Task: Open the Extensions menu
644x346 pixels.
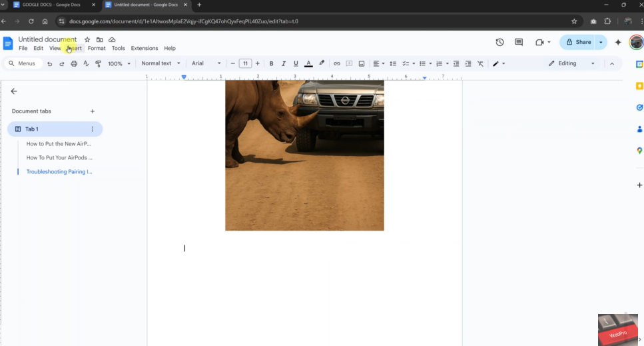Action: coord(144,48)
